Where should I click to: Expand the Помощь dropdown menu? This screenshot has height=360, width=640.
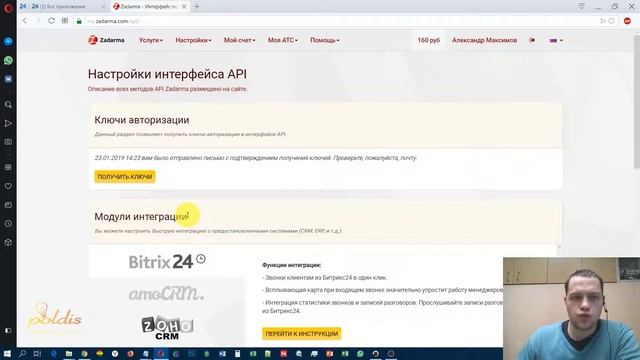click(x=324, y=40)
